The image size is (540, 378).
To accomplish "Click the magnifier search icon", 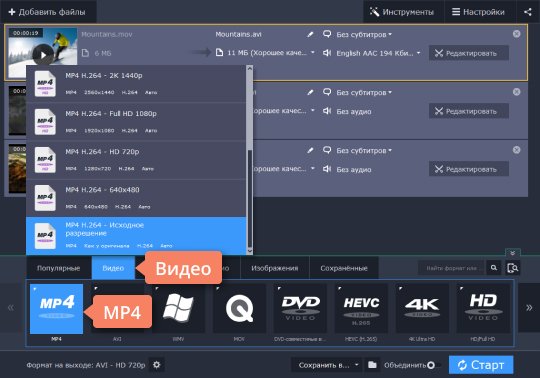I will coord(494,267).
